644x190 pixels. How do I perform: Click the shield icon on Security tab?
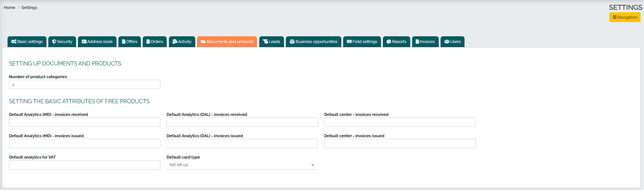click(54, 42)
